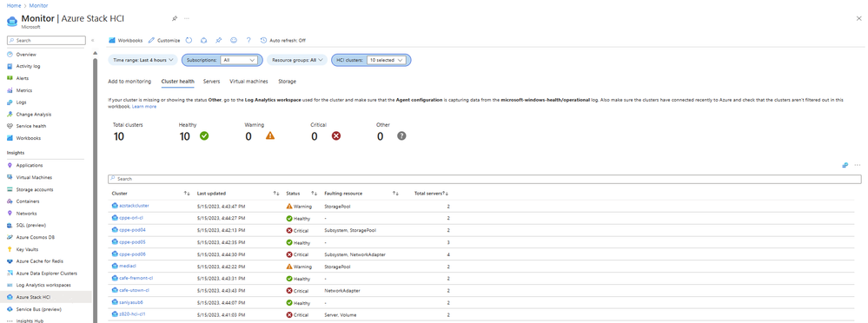
Task: Click the cluster table search field
Action: pyautogui.click(x=484, y=179)
